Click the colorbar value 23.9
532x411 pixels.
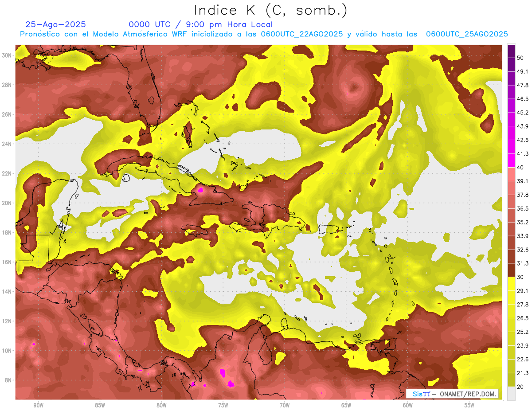pos(523,345)
